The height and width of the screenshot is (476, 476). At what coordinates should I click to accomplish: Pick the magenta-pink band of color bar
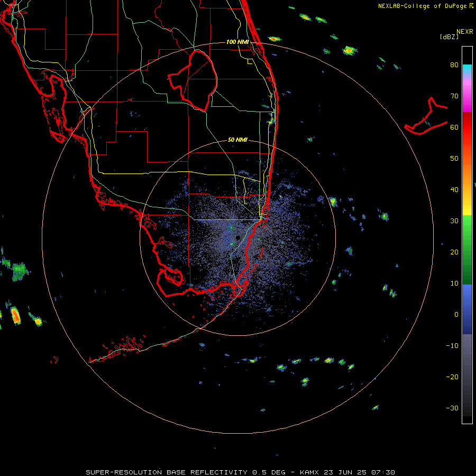[467, 96]
